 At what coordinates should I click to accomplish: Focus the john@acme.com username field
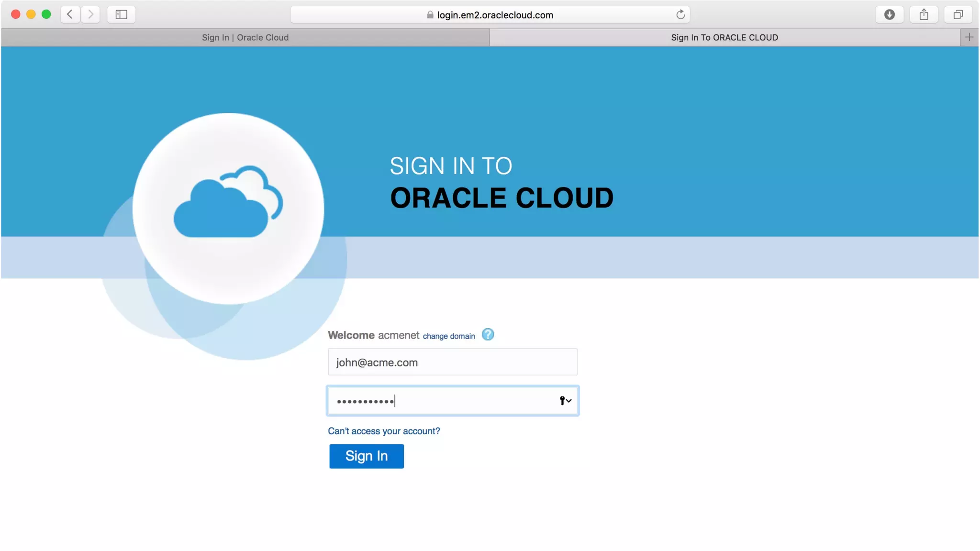point(452,362)
